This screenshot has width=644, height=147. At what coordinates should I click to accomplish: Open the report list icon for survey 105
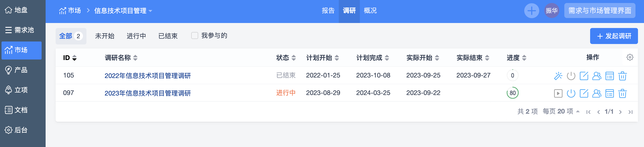[609, 76]
